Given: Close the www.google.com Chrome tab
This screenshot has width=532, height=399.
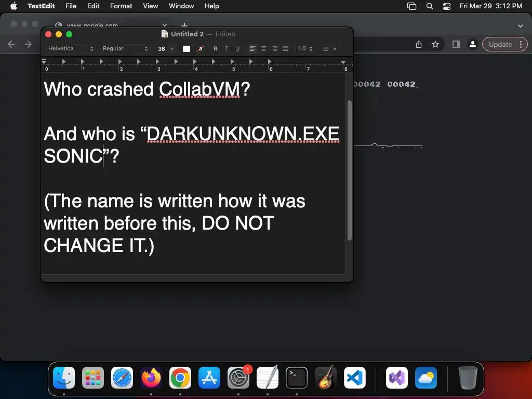Looking at the screenshot, I should (165, 25).
